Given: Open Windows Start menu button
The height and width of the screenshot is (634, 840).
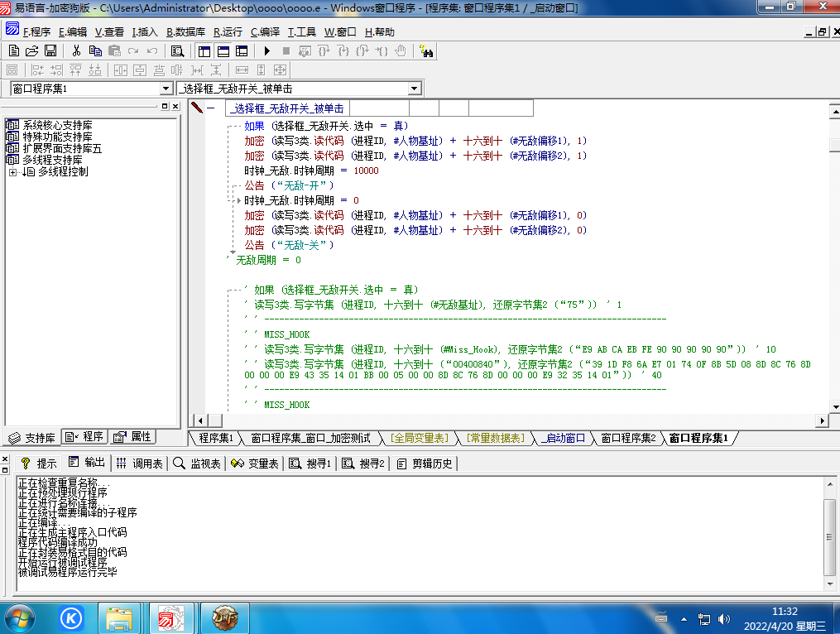Looking at the screenshot, I should [x=20, y=617].
